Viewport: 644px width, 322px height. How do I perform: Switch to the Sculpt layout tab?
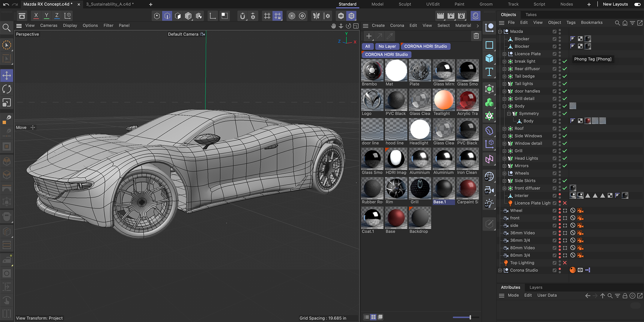click(x=405, y=4)
